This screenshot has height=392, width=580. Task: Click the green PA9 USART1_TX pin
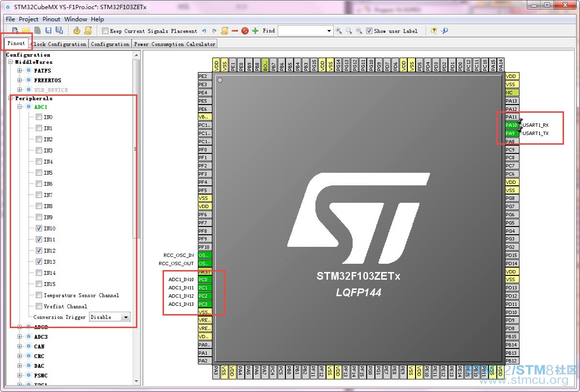pyautogui.click(x=512, y=133)
